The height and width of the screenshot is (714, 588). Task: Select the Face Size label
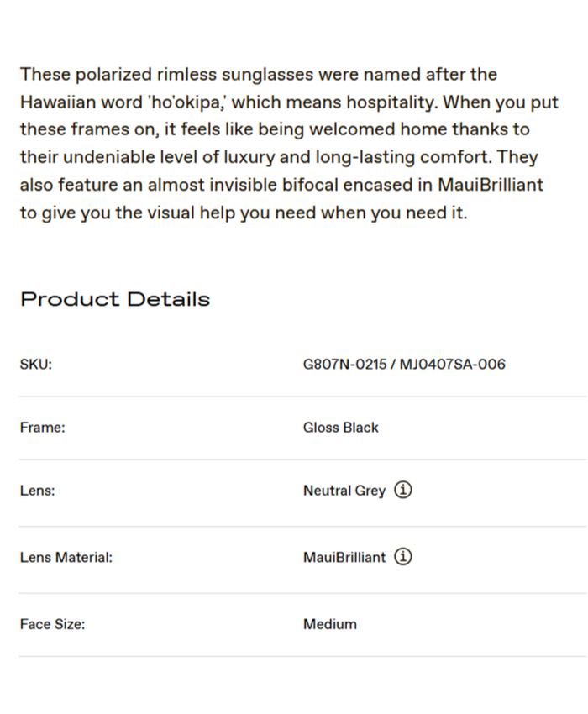point(53,624)
